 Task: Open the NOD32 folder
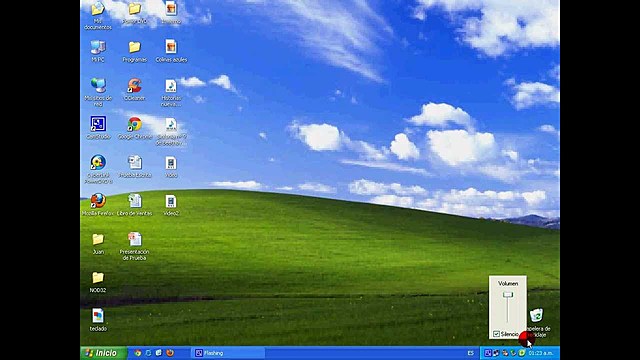click(98, 278)
